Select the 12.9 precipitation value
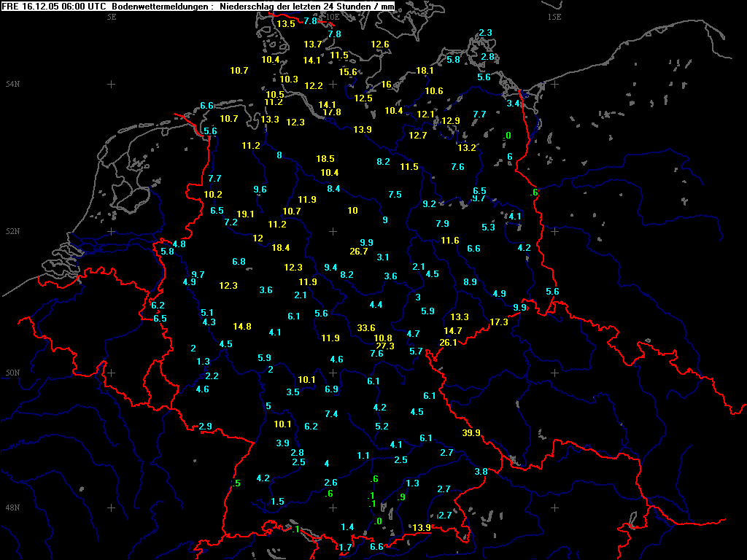This screenshot has height=560, width=747. 451,120
